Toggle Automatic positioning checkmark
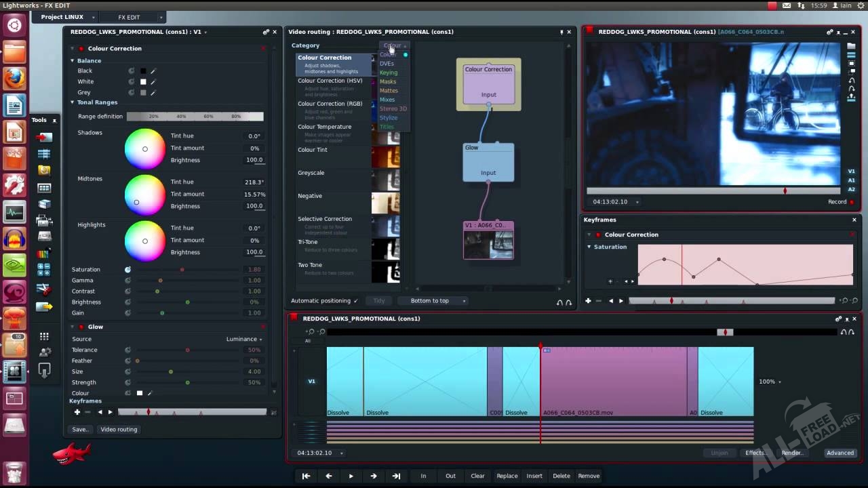The height and width of the screenshot is (488, 868). (355, 301)
